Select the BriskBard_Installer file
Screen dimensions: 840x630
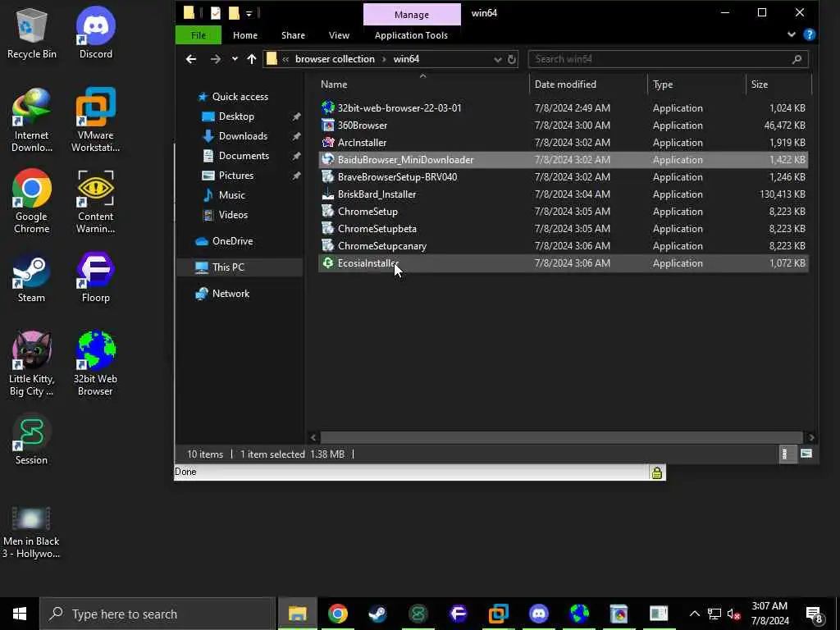pos(563,194)
